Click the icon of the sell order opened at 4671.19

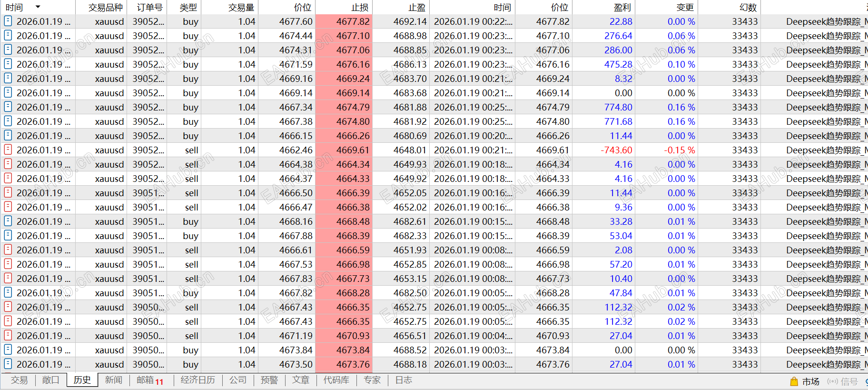point(8,335)
